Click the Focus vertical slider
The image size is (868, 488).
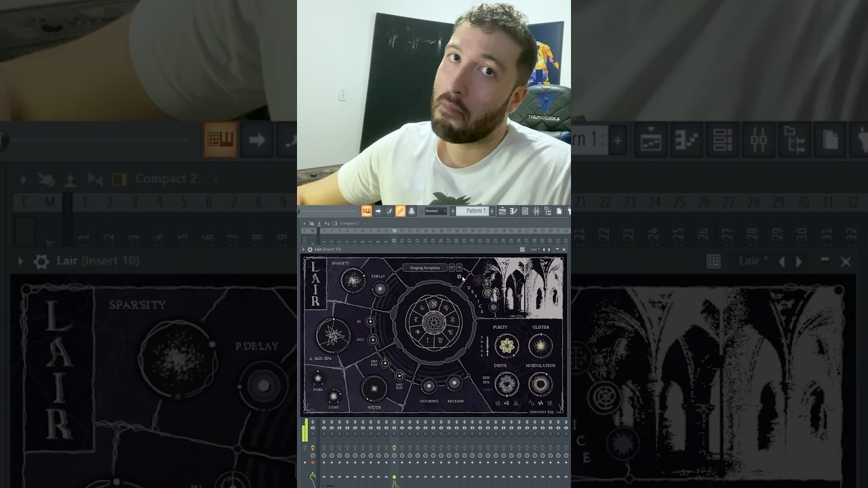[x=488, y=346]
